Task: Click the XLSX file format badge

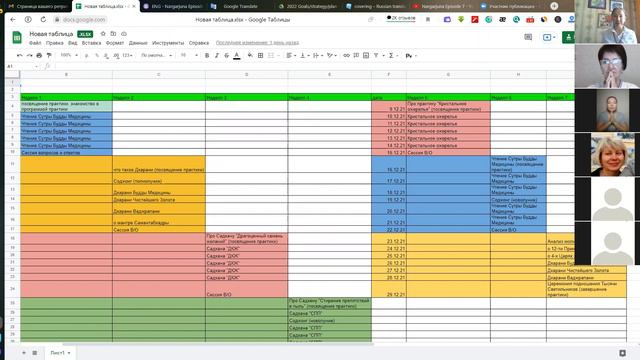Action: tap(85, 34)
